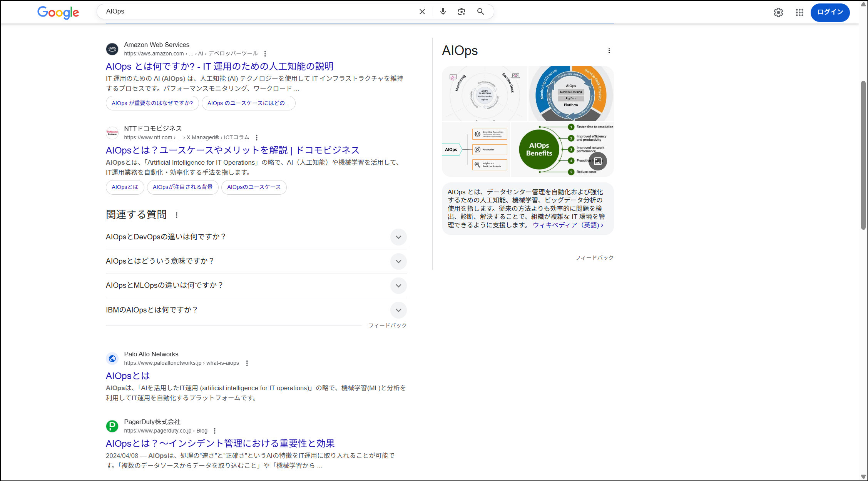This screenshot has height=481, width=868.
Task: Open quick settings via the gear icon
Action: click(x=778, y=12)
